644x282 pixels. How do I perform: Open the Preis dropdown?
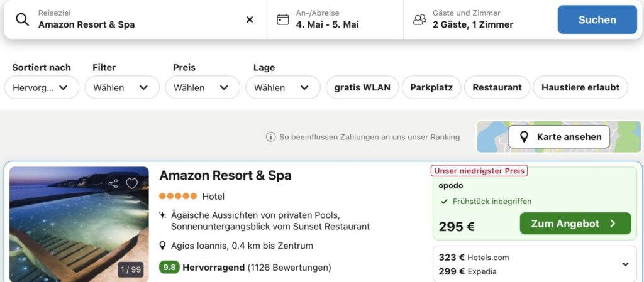coord(202,87)
